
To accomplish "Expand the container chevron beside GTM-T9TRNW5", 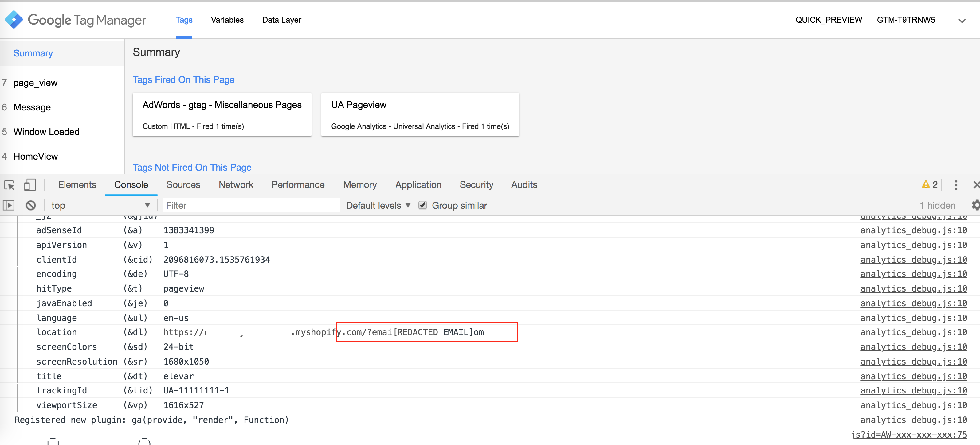I will (x=962, y=21).
